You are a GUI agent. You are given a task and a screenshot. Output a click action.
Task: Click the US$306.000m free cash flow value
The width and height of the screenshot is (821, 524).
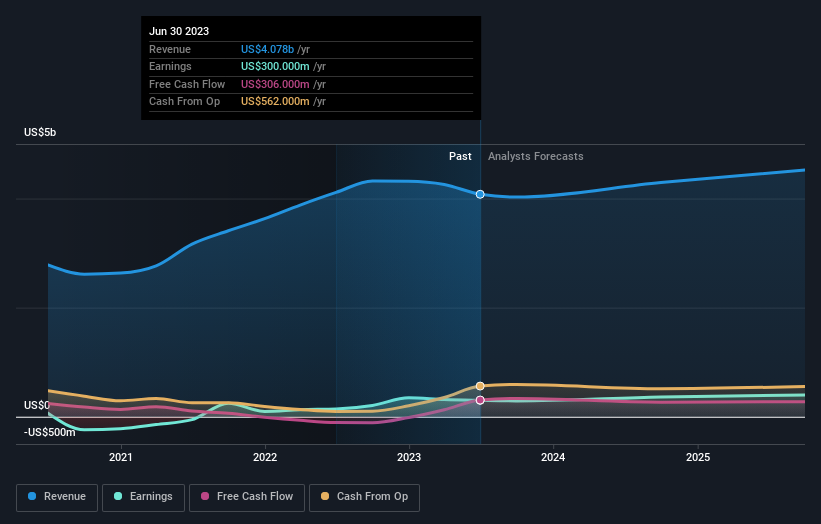tap(275, 84)
